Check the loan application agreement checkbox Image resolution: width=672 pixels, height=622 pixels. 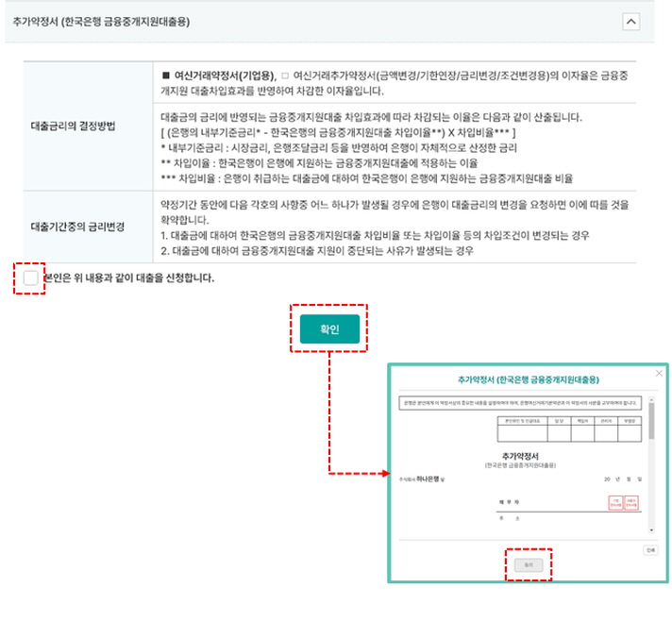[x=31, y=277]
